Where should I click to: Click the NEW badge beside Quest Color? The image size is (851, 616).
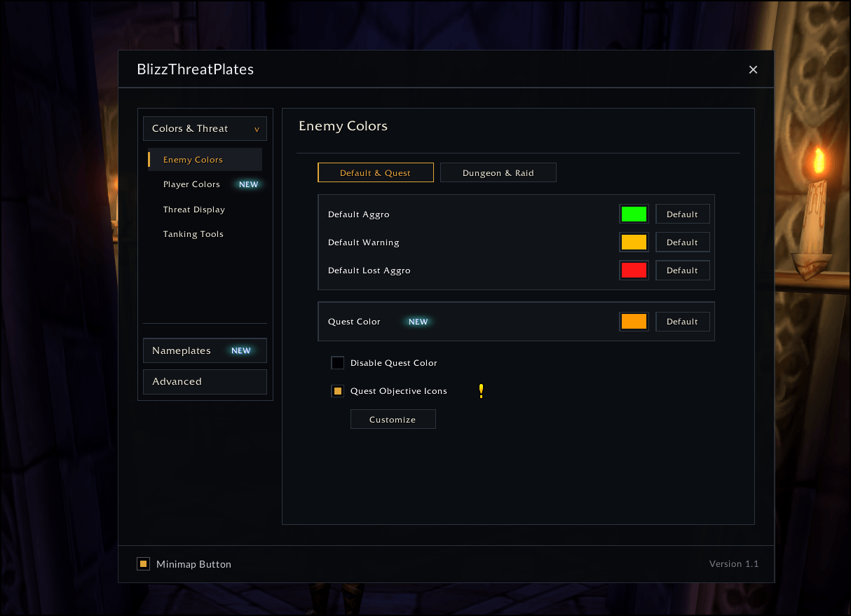click(x=418, y=322)
